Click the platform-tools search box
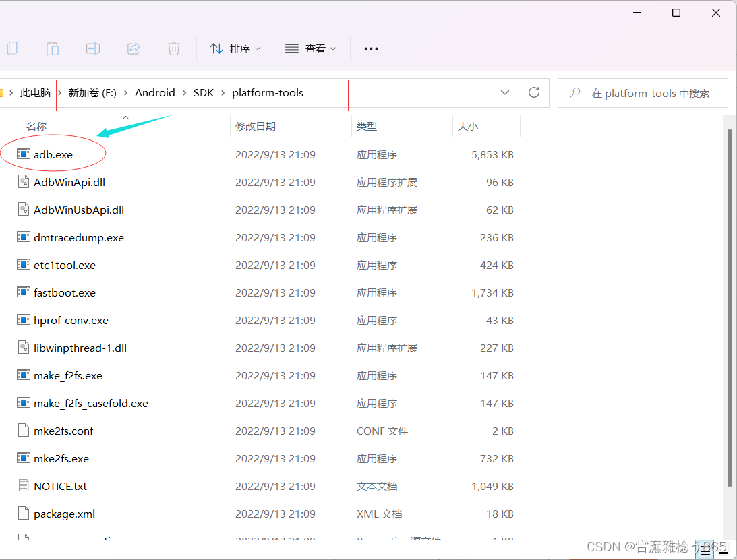Viewport: 737px width, 560px height. click(x=643, y=93)
